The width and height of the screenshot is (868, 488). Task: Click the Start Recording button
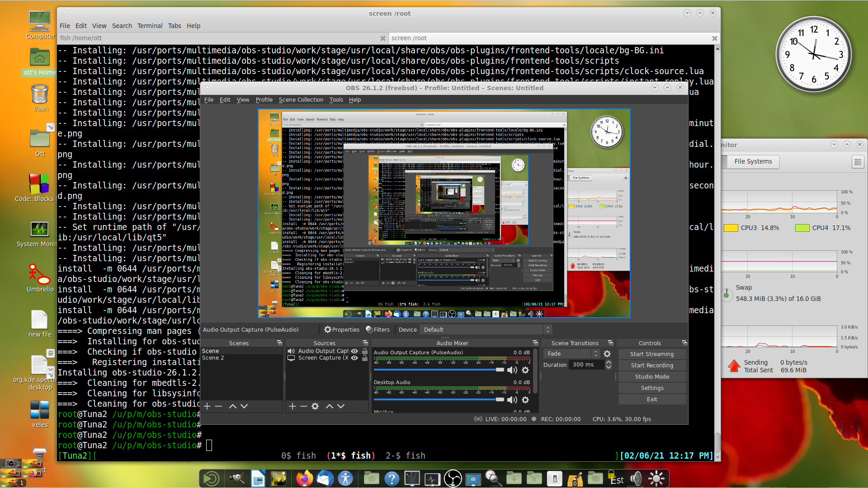651,366
